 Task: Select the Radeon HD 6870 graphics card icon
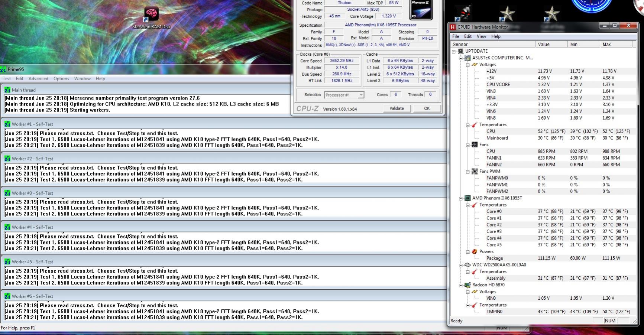click(x=468, y=285)
